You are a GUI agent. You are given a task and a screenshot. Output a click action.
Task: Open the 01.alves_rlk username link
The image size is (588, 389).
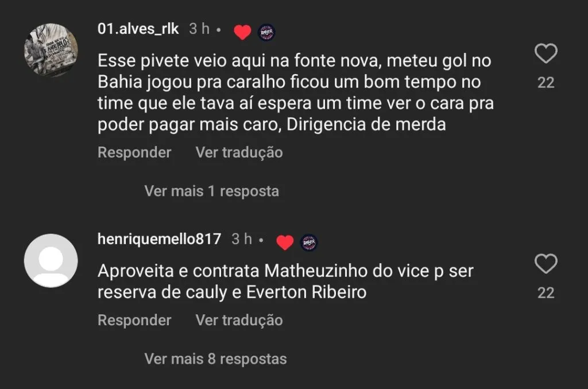138,29
